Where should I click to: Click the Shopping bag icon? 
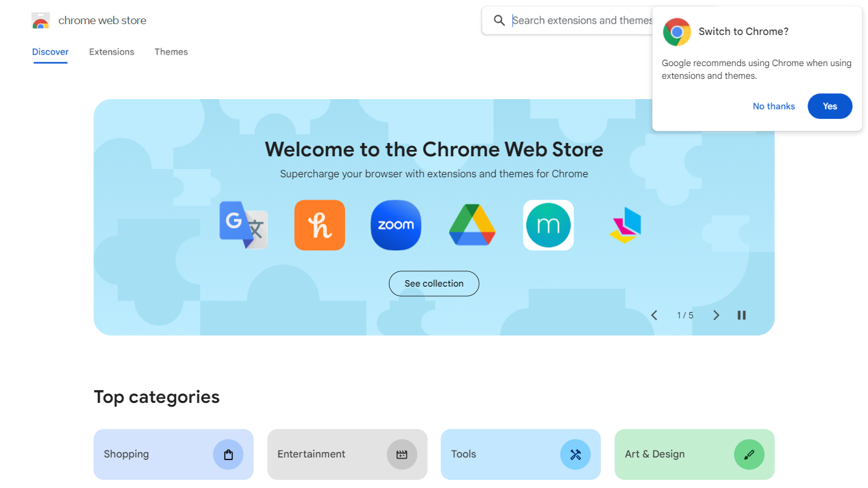228,454
